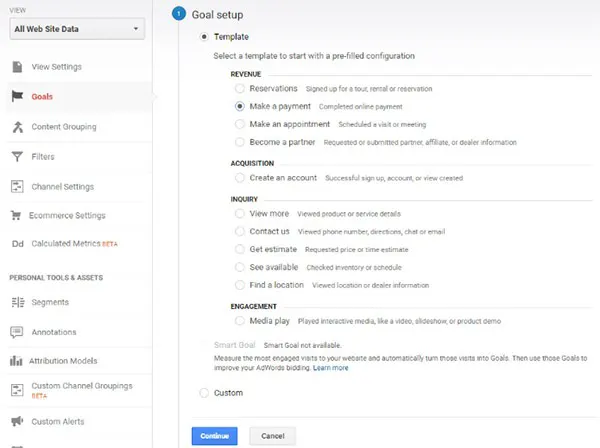Viewport: 600px width, 448px height.
Task: Open Content Grouping in the sidebar
Action: (x=64, y=127)
